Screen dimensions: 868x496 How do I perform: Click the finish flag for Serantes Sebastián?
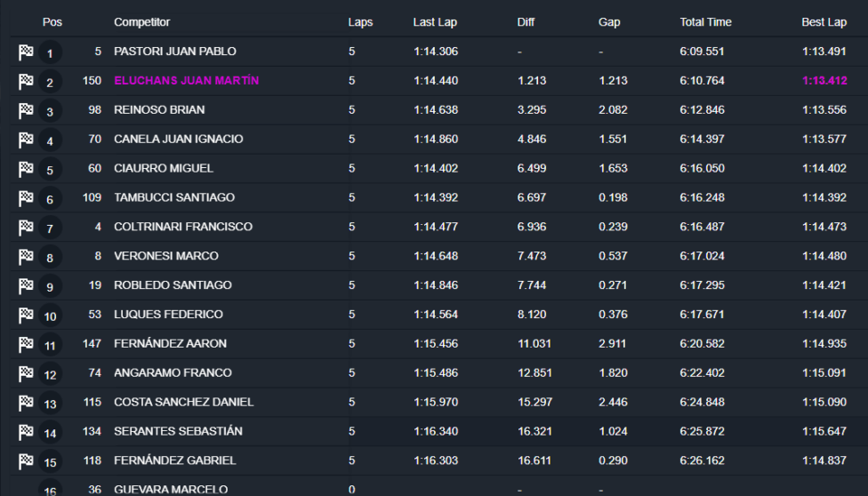26,432
